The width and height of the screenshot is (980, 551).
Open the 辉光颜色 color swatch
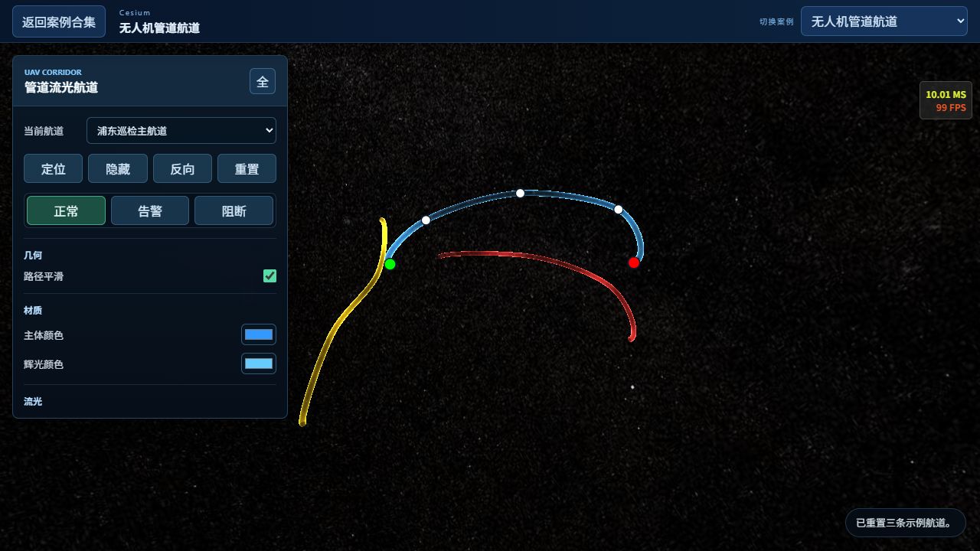point(259,364)
